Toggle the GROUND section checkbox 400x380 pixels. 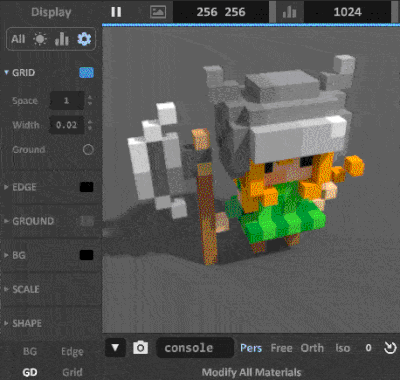[x=87, y=221]
